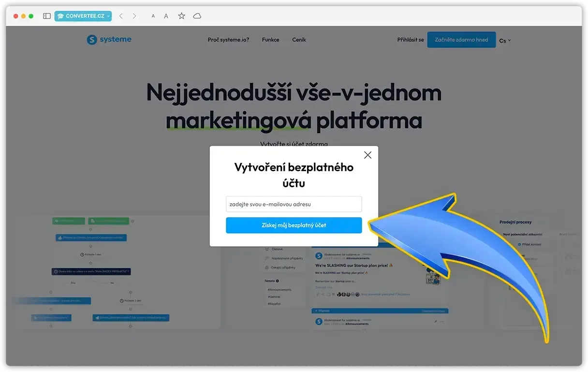The width and height of the screenshot is (588, 372).
Task: Close the account creation popup
Action: [x=367, y=155]
